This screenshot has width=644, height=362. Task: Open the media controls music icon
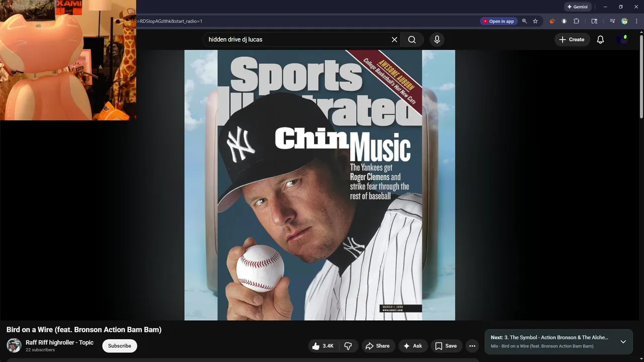[x=612, y=21]
